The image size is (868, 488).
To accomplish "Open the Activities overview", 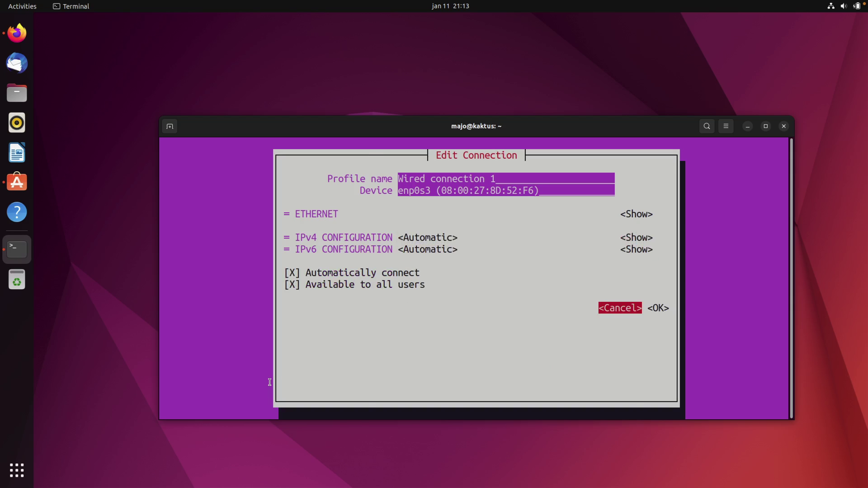I will pyautogui.click(x=22, y=6).
